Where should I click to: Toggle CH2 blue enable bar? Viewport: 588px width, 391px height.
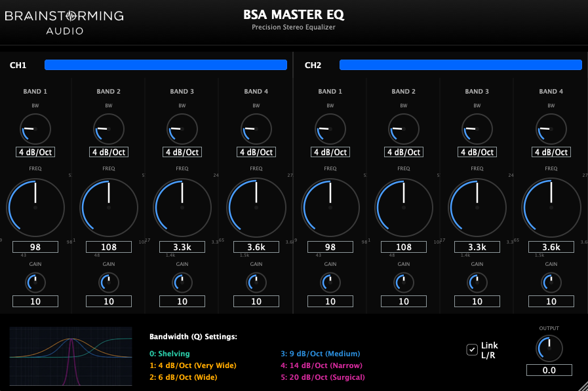click(x=461, y=65)
